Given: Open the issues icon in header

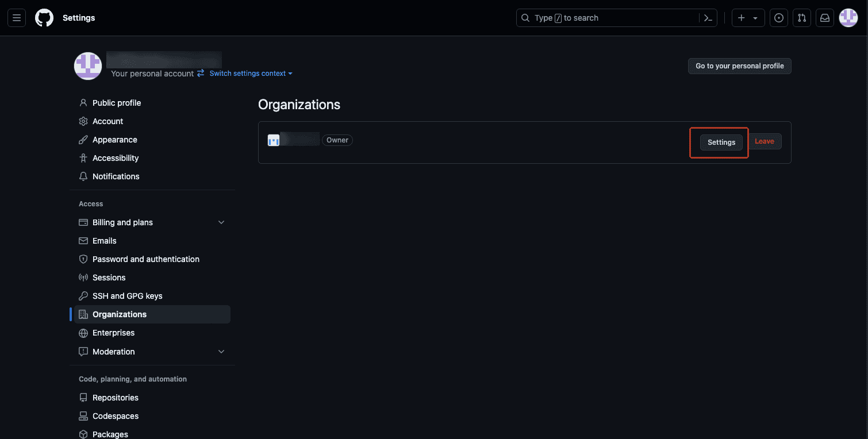Looking at the screenshot, I should coord(779,18).
